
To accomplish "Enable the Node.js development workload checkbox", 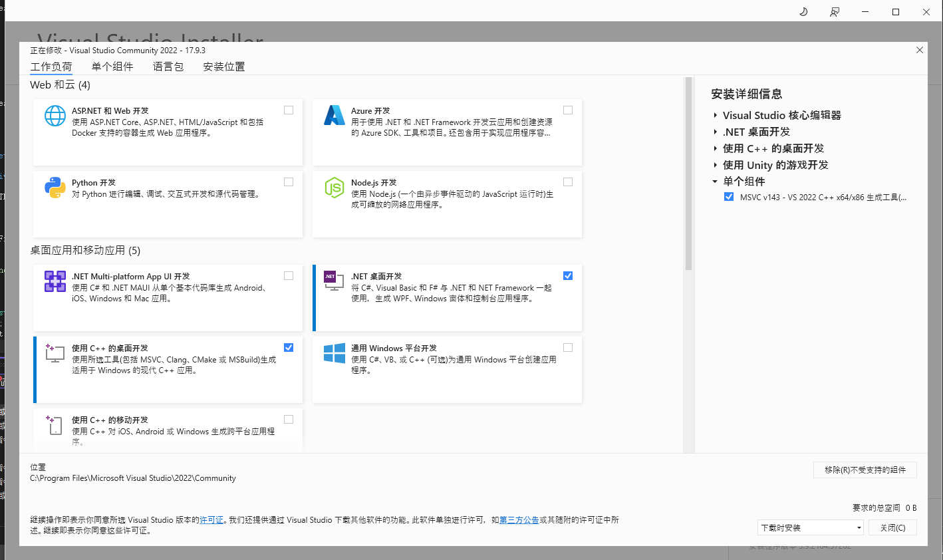I will click(568, 182).
